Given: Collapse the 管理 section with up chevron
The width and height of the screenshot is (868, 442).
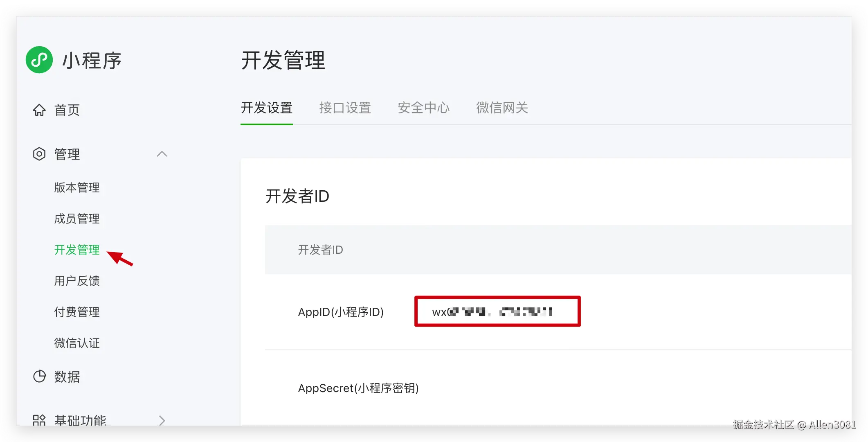Looking at the screenshot, I should point(162,154).
